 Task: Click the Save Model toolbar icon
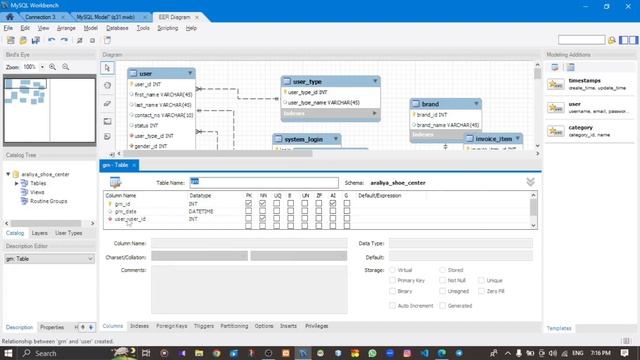tap(36, 40)
